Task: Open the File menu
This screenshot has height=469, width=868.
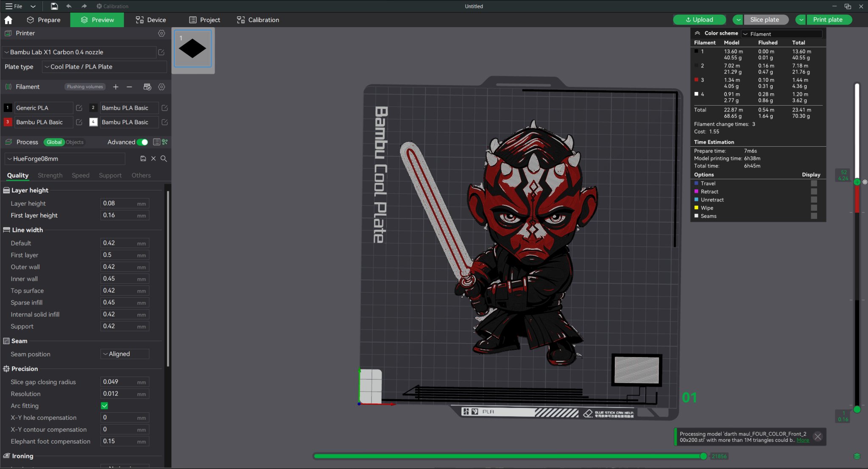Action: (x=15, y=6)
